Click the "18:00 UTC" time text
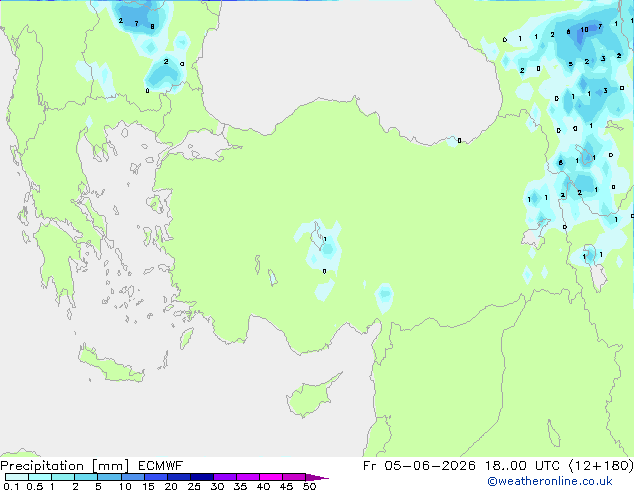Screen dimensions: 634x490 tap(522, 466)
